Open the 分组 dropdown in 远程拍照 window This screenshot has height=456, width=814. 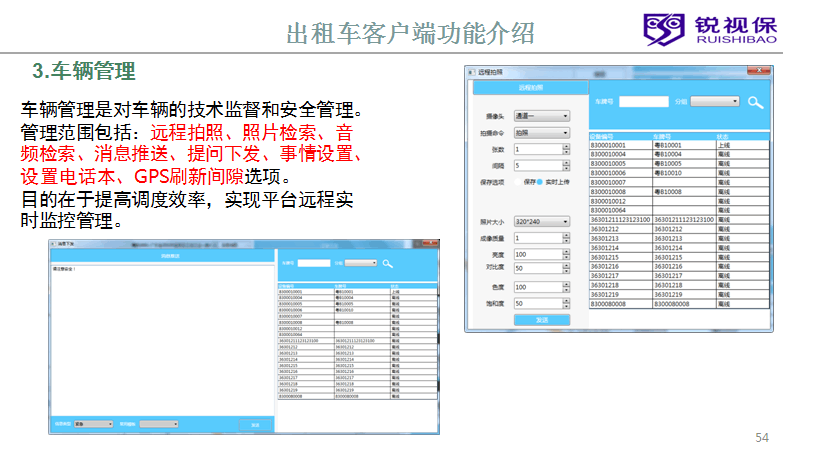pyautogui.click(x=714, y=101)
